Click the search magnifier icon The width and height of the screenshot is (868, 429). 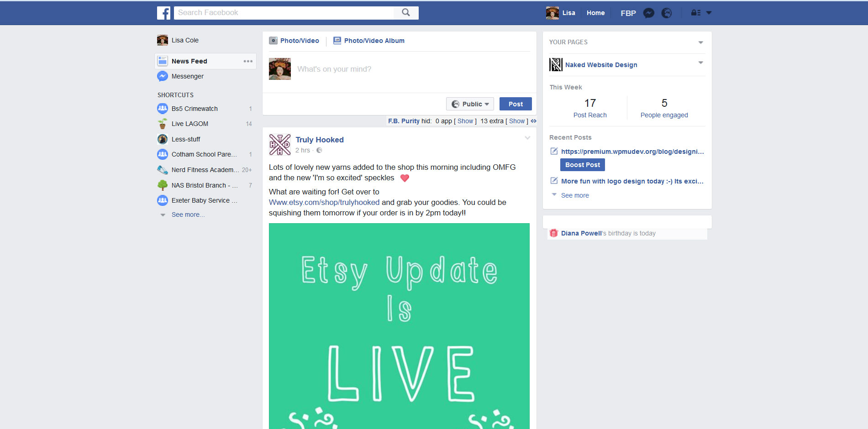(406, 13)
